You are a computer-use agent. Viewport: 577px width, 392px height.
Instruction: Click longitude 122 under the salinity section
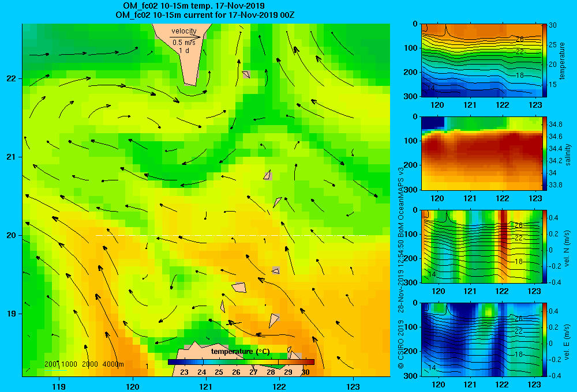click(503, 198)
